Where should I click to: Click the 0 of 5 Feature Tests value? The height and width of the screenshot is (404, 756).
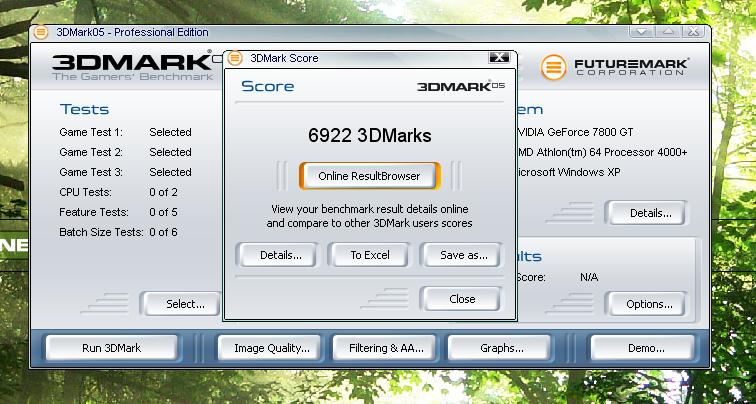click(x=163, y=212)
